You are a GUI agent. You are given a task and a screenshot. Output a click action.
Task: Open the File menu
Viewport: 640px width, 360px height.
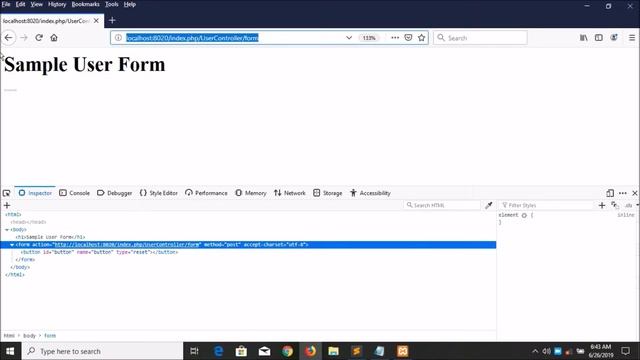click(6, 4)
